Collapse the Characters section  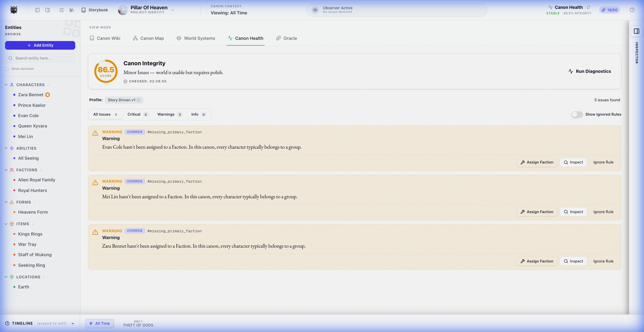(6, 85)
